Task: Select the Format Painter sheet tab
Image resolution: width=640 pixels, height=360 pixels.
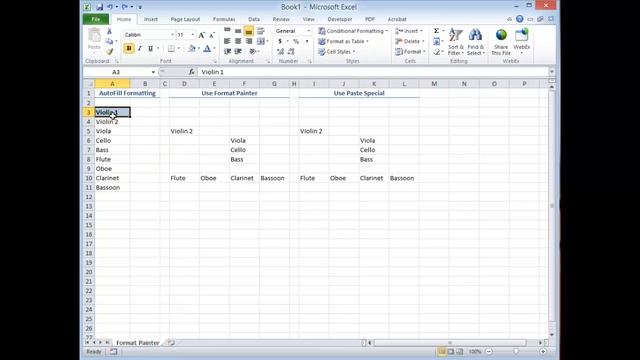Action: point(138,343)
